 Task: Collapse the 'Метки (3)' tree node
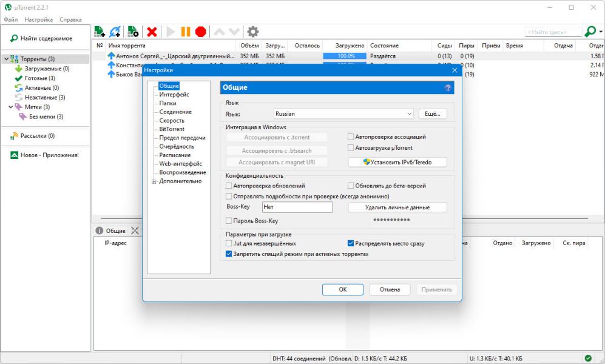11,107
